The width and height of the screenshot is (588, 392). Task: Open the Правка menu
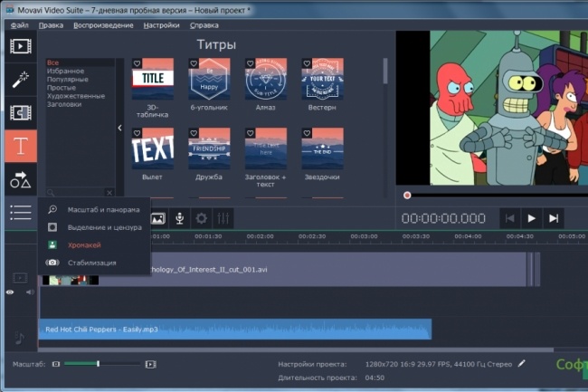tap(51, 25)
